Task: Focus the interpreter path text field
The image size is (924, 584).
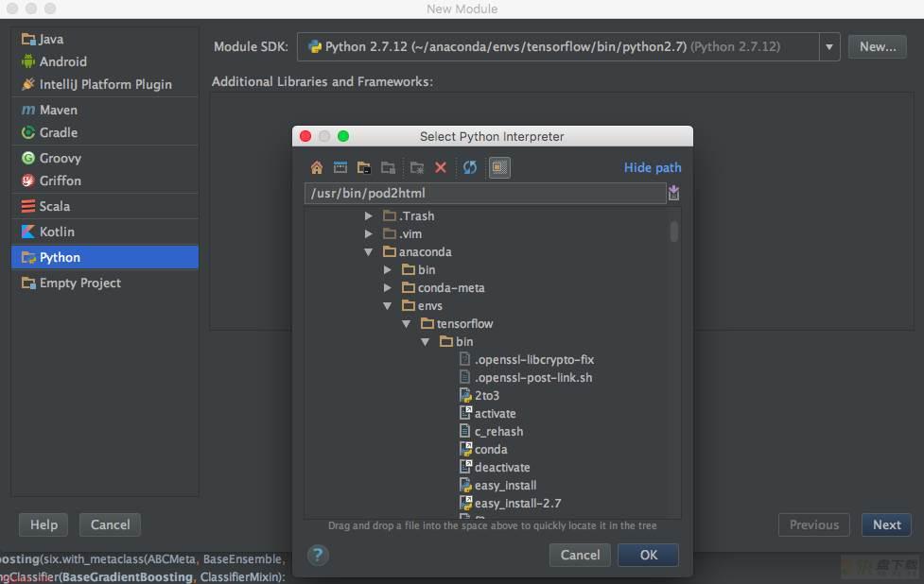Action: coord(485,193)
